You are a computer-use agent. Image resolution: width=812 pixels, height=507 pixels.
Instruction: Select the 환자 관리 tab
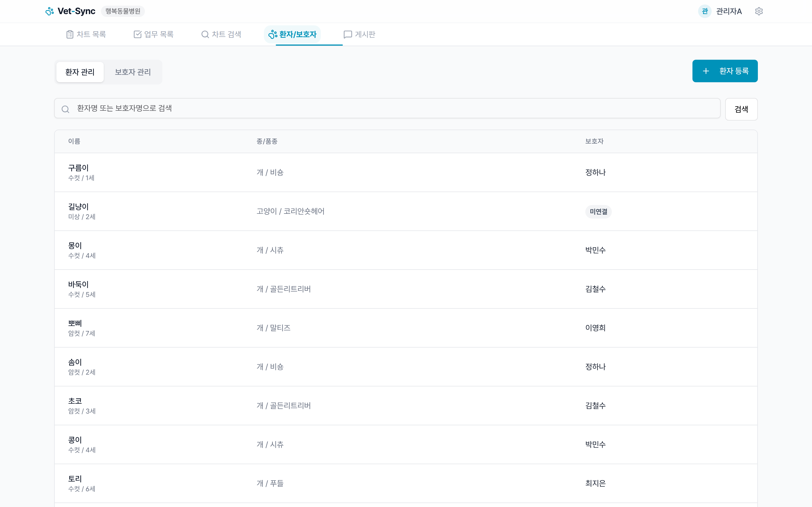[x=80, y=72]
